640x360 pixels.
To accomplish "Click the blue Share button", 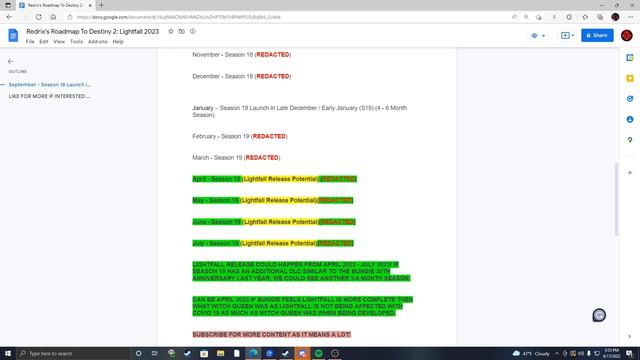I will click(597, 36).
